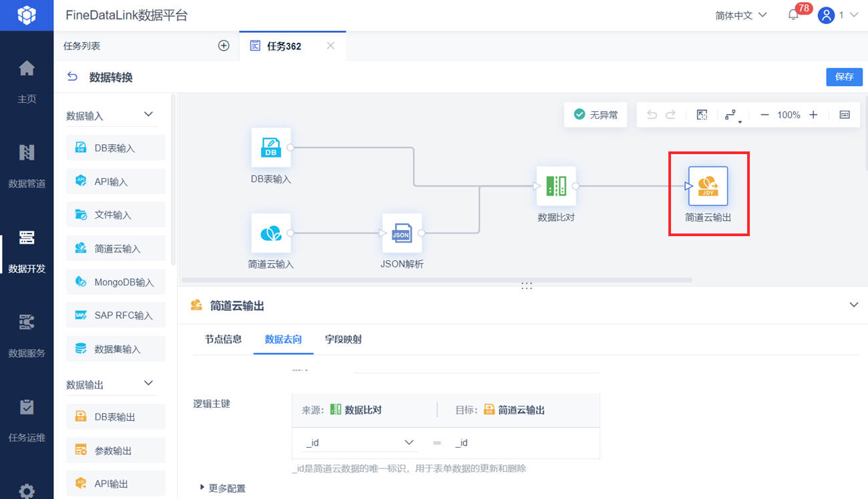Expand 更多配置
Screen dimensions: 868x499
[x=223, y=488]
